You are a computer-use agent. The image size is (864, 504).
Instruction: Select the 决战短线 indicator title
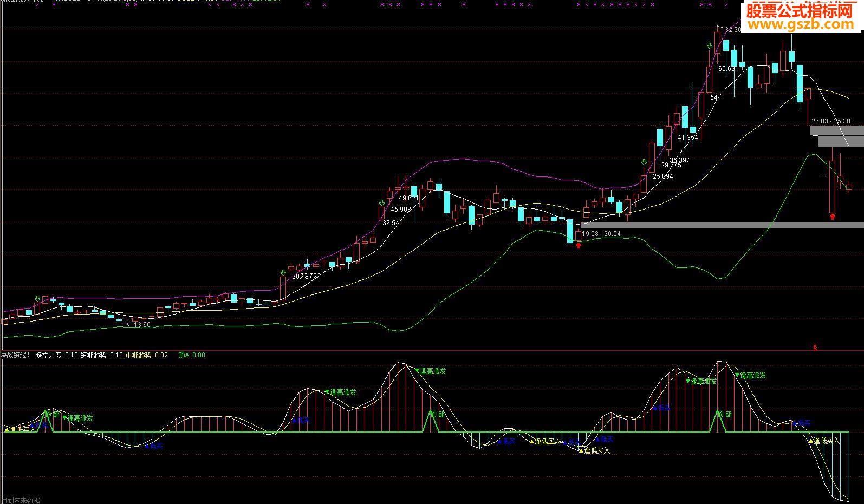[x=15, y=356]
